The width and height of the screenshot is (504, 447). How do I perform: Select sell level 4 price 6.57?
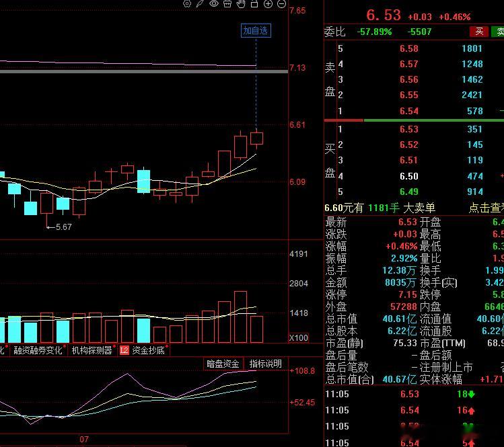pos(409,64)
